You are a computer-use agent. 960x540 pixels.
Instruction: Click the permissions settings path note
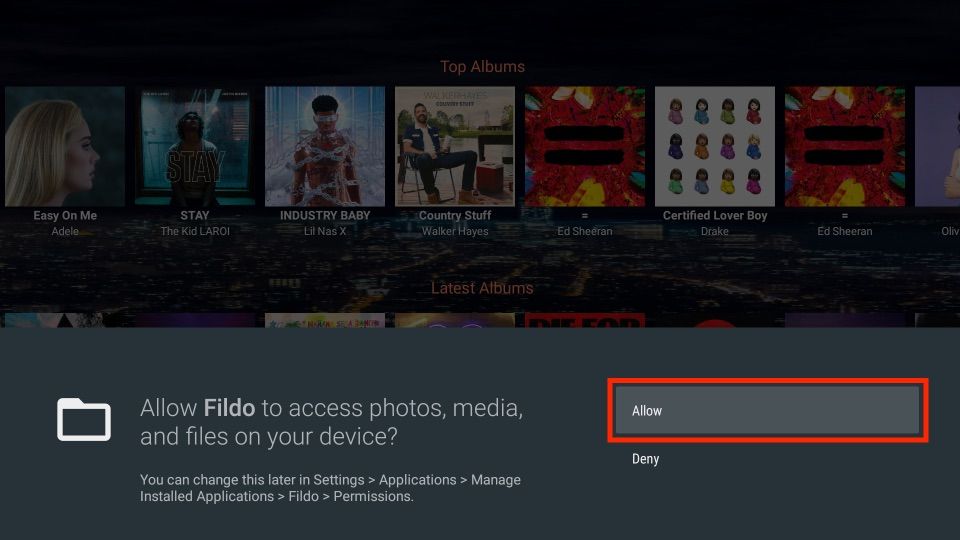(x=331, y=488)
